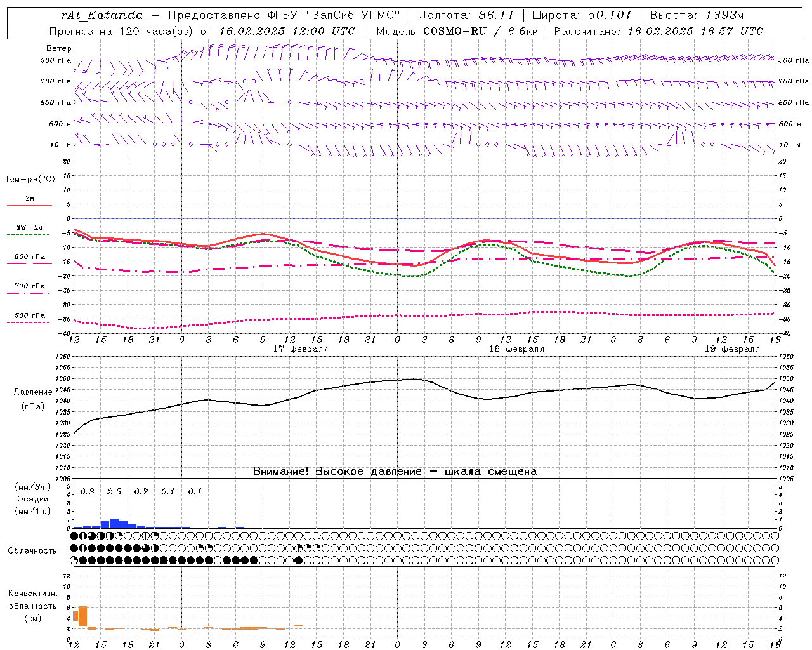Screen dimensions: 812x650
Task: Click the 18 февраля date label
Action: (516, 349)
